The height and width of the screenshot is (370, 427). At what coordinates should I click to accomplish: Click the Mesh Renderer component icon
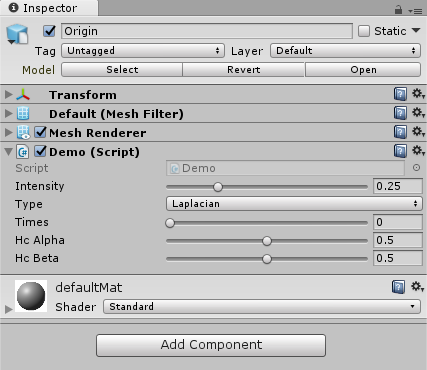(23, 133)
